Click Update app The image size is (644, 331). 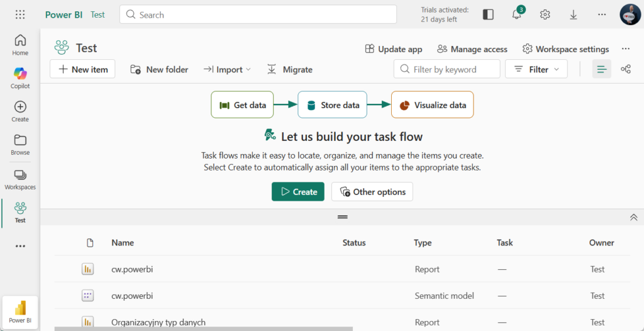(x=394, y=49)
